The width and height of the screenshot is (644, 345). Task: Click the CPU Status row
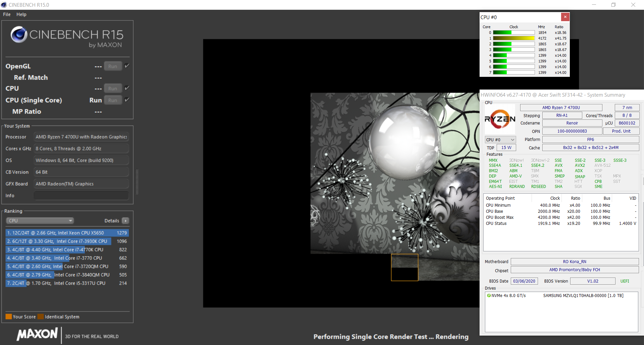(x=561, y=224)
